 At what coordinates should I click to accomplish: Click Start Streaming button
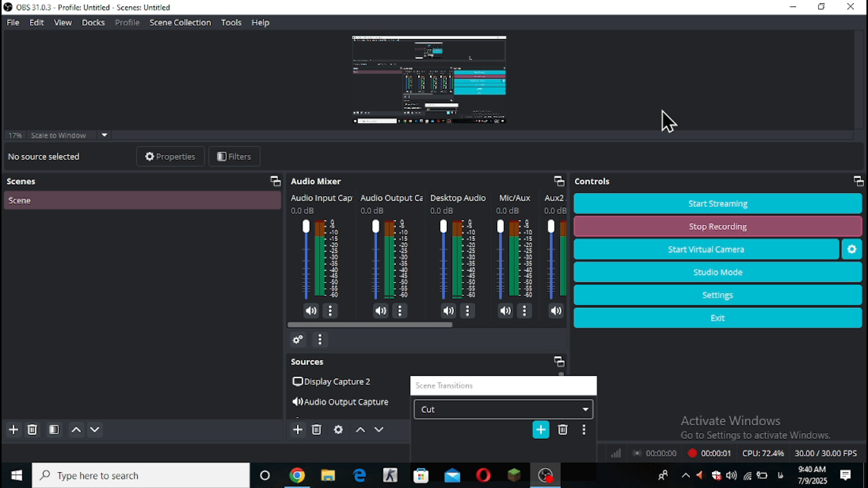(x=717, y=204)
